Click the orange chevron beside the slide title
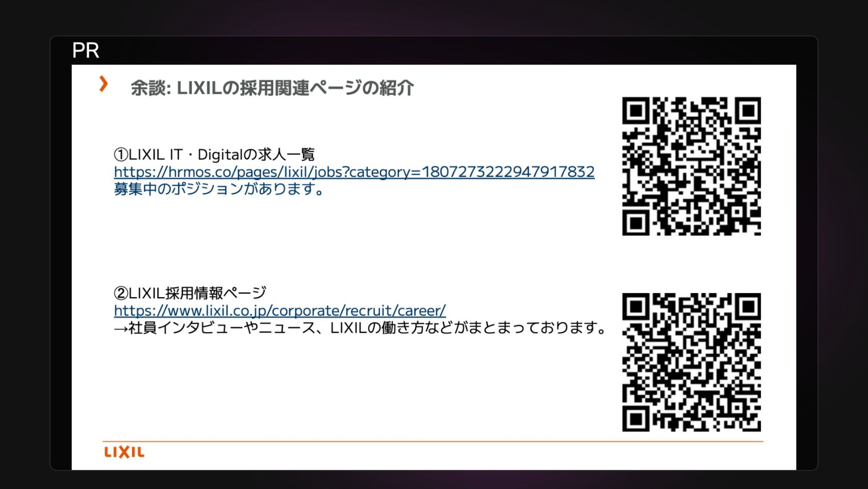The height and width of the screenshot is (489, 868). (104, 84)
